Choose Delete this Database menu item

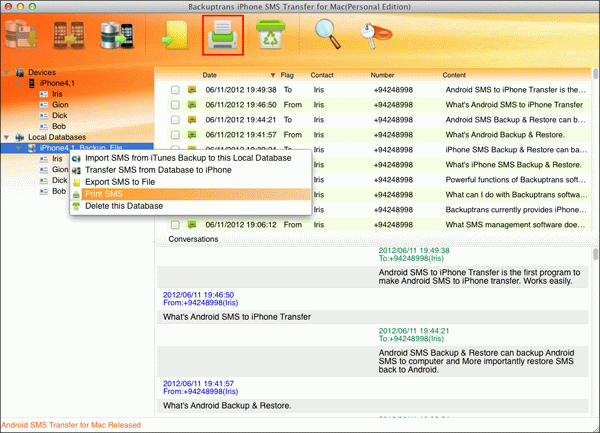click(190, 206)
